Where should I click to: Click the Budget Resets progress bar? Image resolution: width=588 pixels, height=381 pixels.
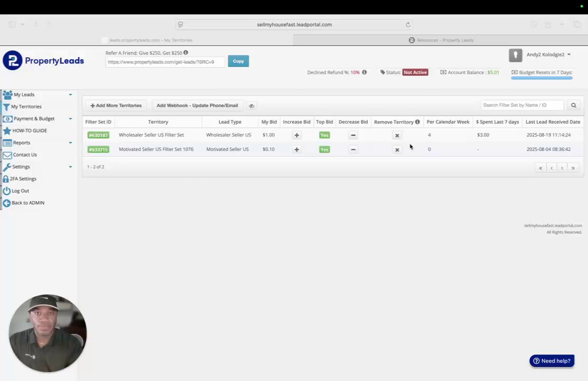click(541, 78)
